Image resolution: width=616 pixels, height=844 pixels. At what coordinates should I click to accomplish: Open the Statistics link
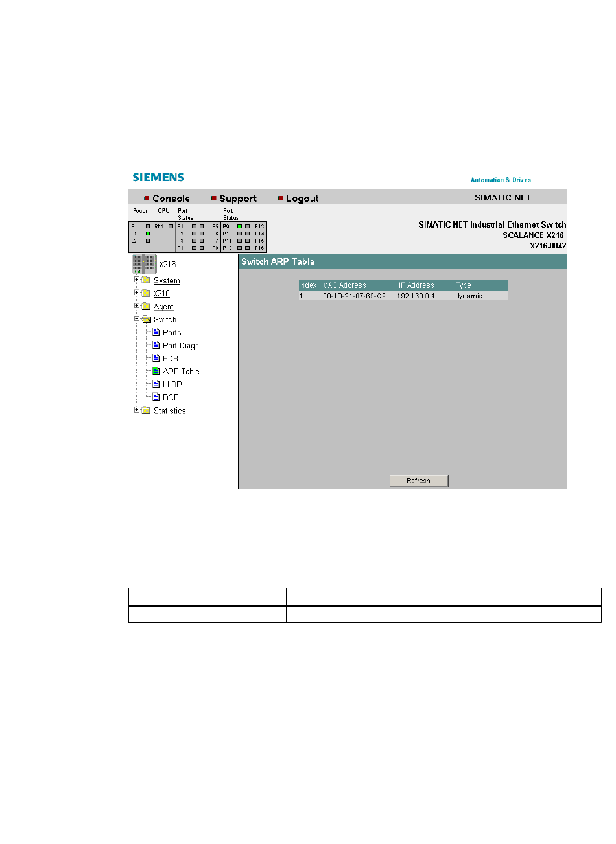pos(170,411)
